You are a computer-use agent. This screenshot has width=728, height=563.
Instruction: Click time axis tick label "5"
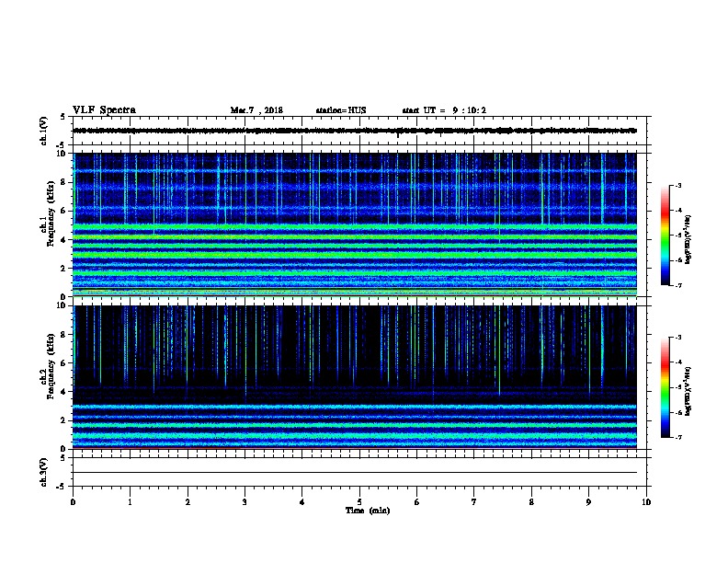[x=359, y=501]
